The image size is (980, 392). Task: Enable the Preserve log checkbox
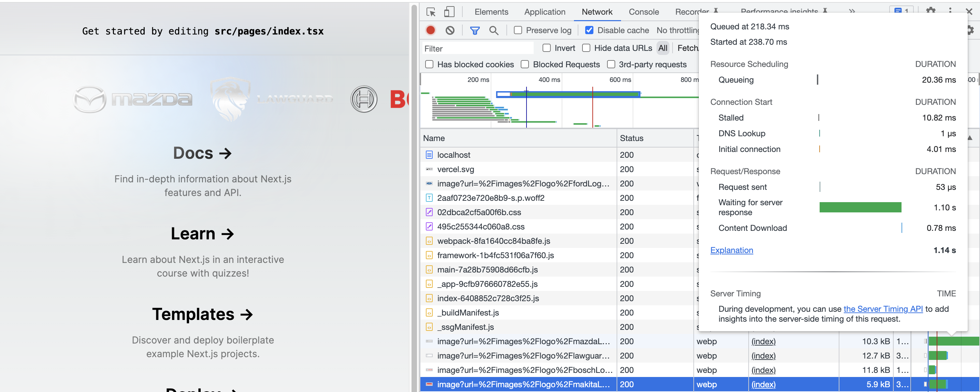[518, 30]
